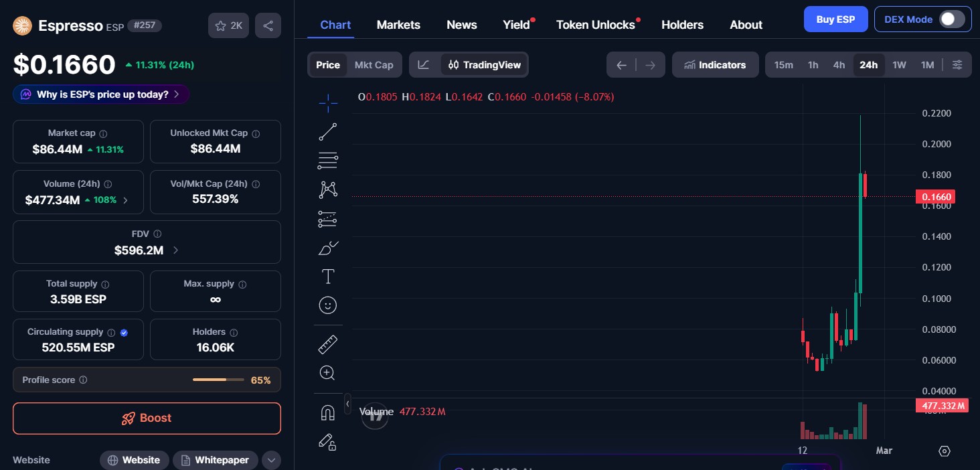Switch to the Markets tab
Screen dimensions: 980x470
coord(398,24)
